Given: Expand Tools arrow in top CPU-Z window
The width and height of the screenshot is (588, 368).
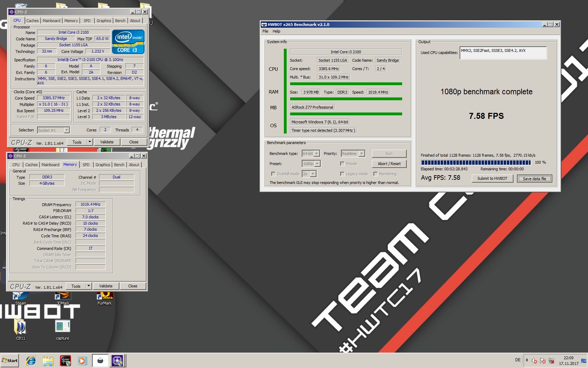Looking at the screenshot, I should tap(90, 142).
